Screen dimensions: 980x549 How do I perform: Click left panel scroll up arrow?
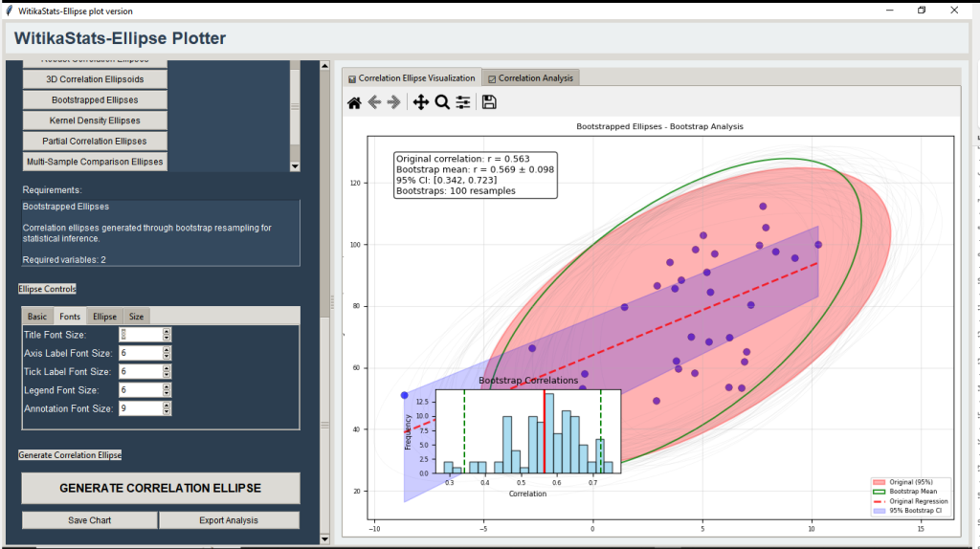324,66
